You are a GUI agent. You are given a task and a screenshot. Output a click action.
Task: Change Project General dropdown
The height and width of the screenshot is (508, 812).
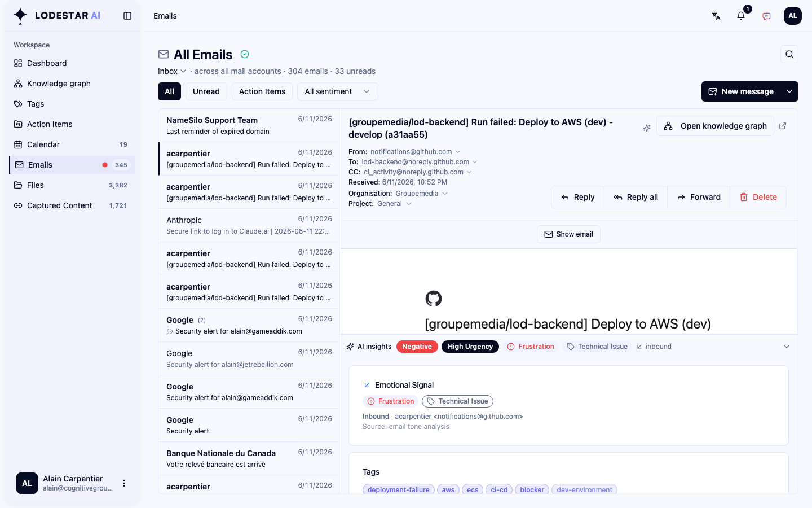pyautogui.click(x=395, y=204)
